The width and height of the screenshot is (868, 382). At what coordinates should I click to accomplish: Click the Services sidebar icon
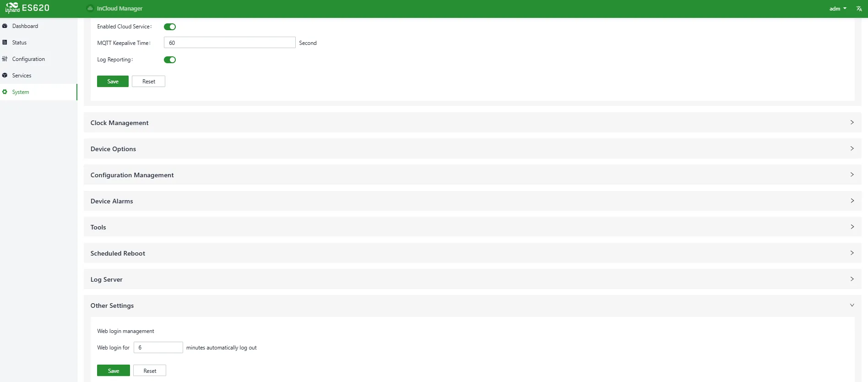coord(5,76)
